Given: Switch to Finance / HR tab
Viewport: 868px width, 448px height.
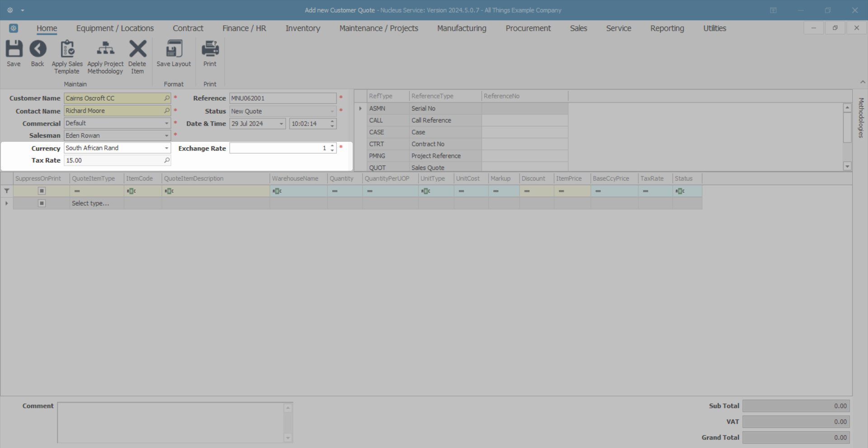Looking at the screenshot, I should (x=244, y=28).
